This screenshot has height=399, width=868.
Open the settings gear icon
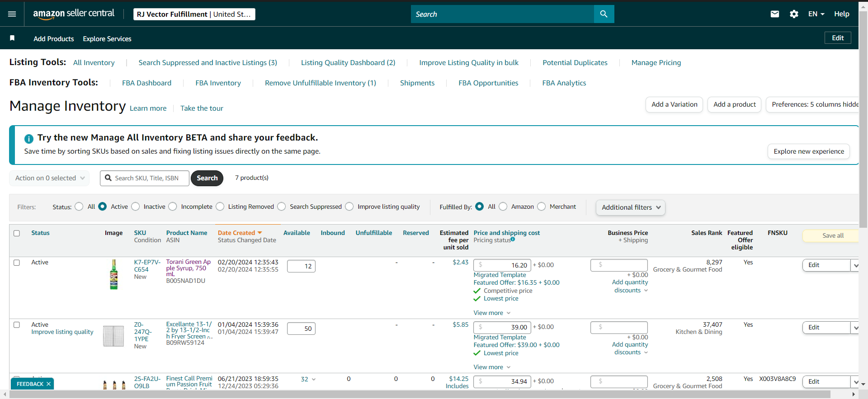[x=794, y=14]
